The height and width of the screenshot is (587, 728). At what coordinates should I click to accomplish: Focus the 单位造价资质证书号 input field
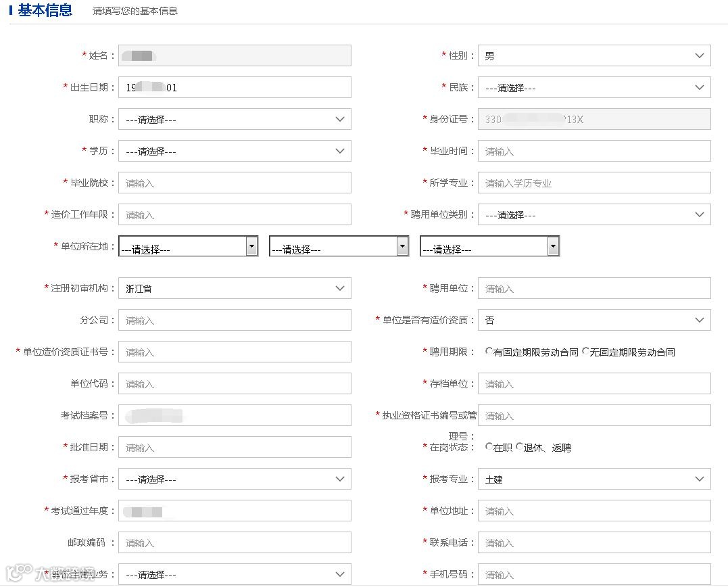[x=235, y=352]
